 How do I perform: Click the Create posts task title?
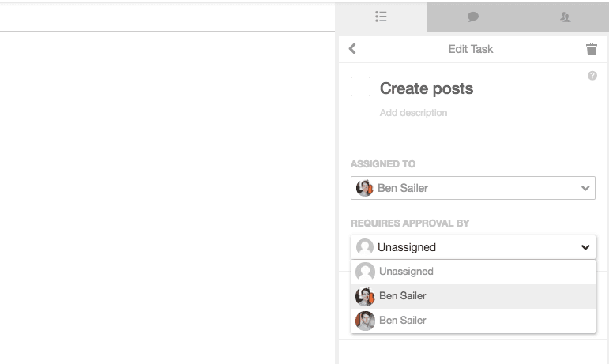coord(426,88)
